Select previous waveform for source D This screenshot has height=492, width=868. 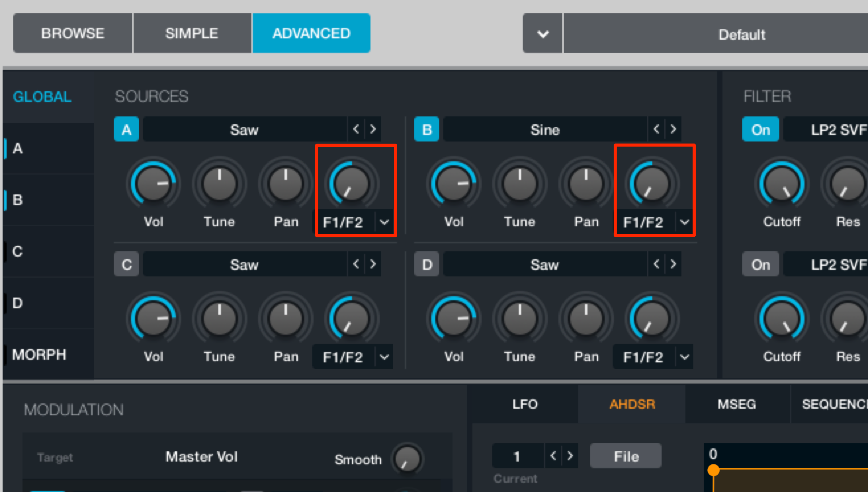(656, 264)
